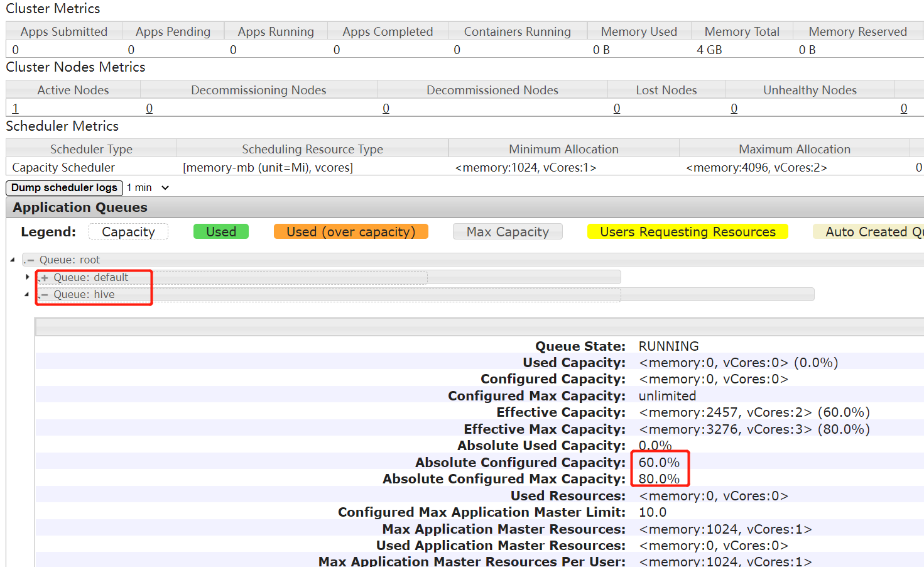Click the minus icon beside Queue: root
The height and width of the screenshot is (567, 924).
click(x=30, y=260)
